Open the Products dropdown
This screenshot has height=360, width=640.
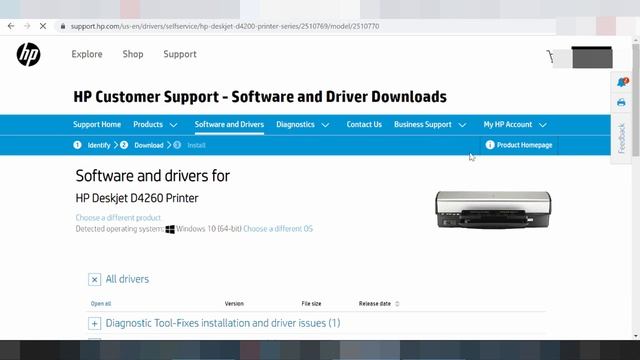(x=155, y=124)
